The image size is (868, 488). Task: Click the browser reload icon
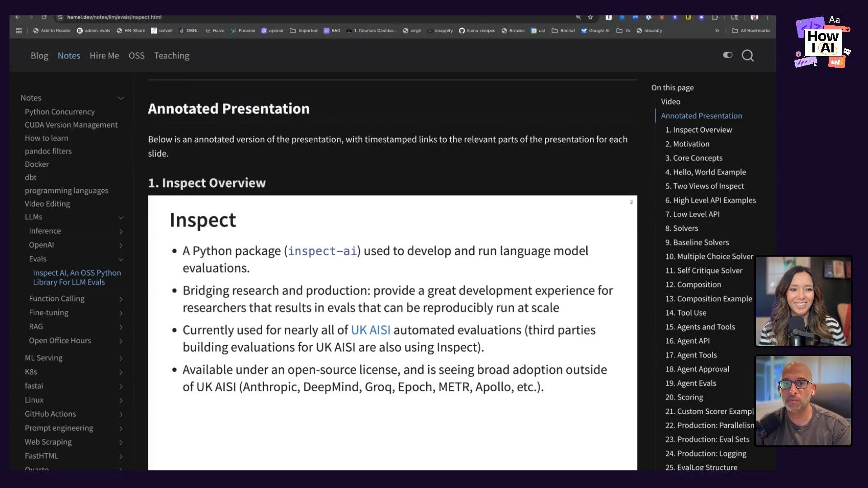(x=44, y=17)
